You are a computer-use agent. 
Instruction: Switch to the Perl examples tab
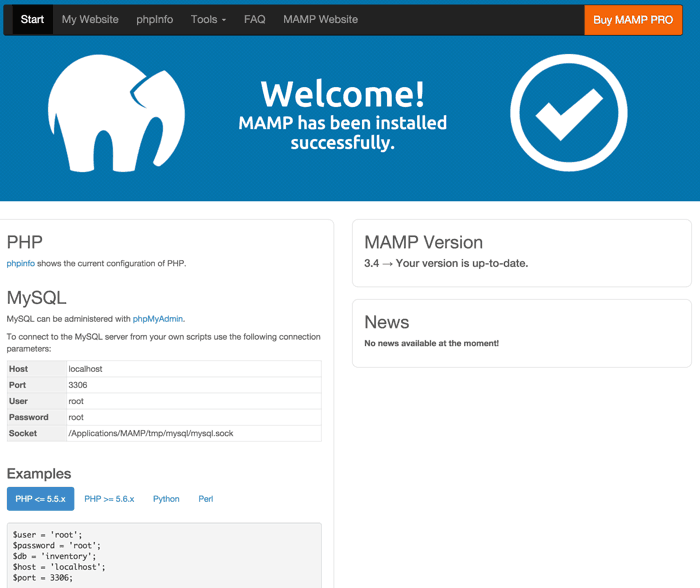pos(206,499)
